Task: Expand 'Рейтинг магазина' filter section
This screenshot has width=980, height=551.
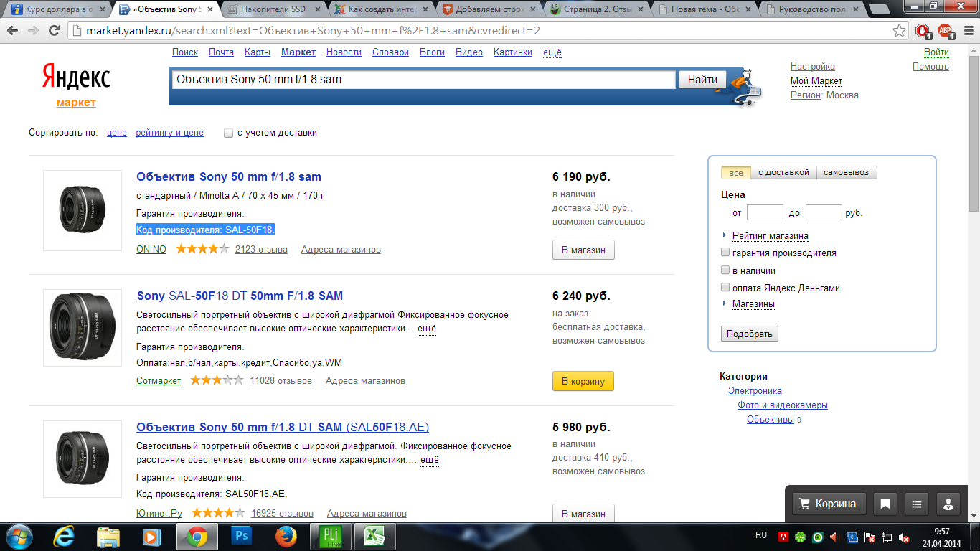Action: click(771, 236)
